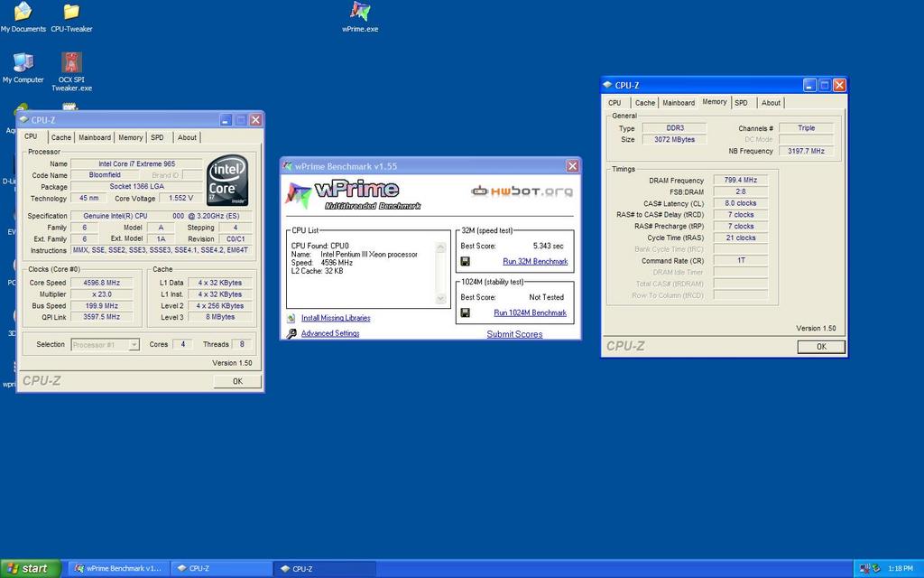The image size is (924, 578).
Task: Click the hwbot.org logo in wPrime
Action: point(522,191)
